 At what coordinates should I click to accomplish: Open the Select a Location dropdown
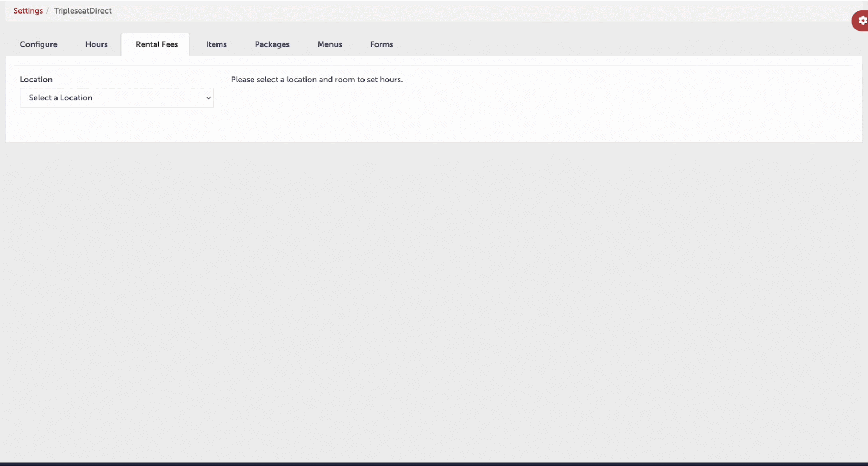(x=117, y=98)
